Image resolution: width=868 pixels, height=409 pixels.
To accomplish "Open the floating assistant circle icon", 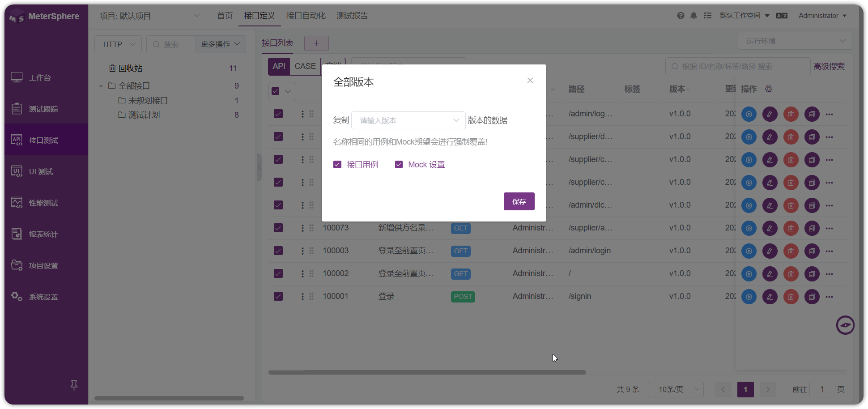I will click(845, 325).
